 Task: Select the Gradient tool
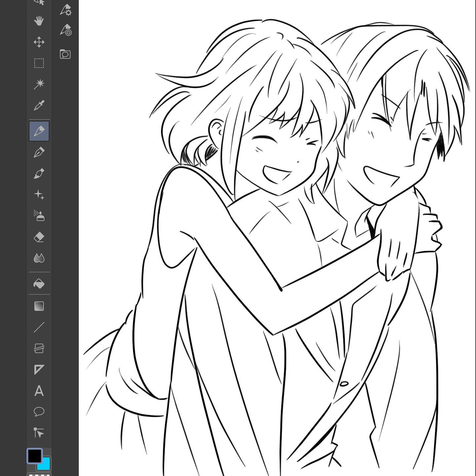click(39, 306)
